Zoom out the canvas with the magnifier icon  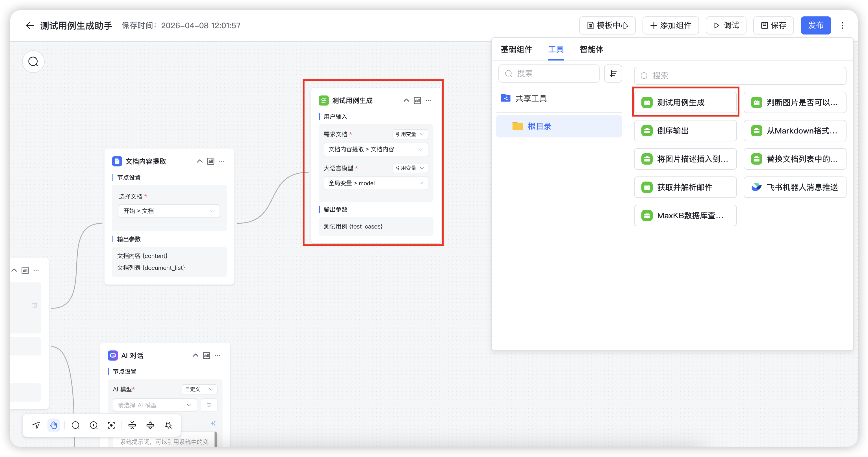tap(75, 425)
